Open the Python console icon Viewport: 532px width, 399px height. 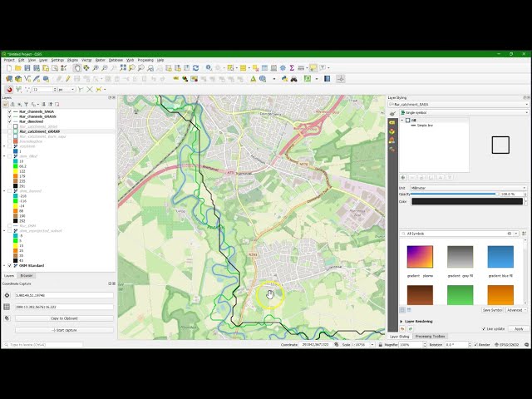tap(284, 79)
